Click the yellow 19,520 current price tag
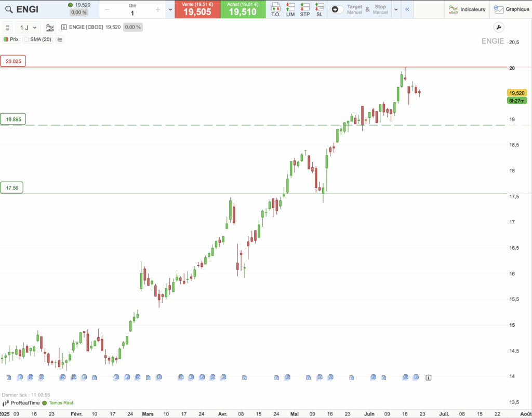Image resolution: width=532 pixels, height=418 pixels. (517, 93)
